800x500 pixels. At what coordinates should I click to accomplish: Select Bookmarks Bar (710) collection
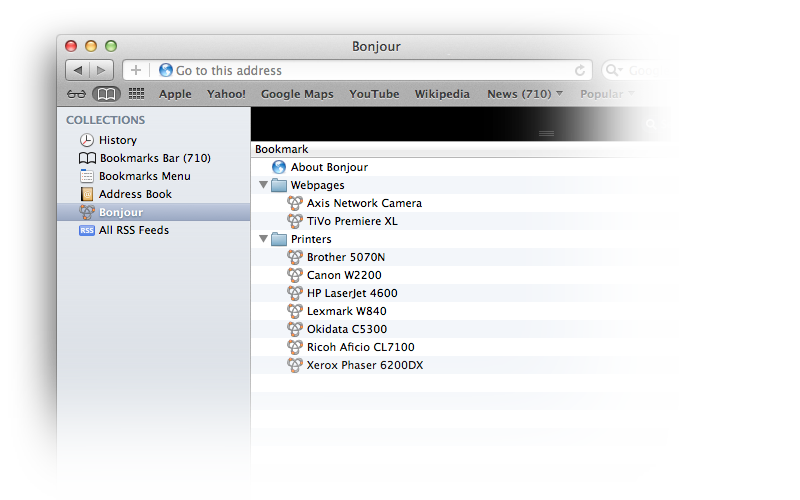(155, 158)
